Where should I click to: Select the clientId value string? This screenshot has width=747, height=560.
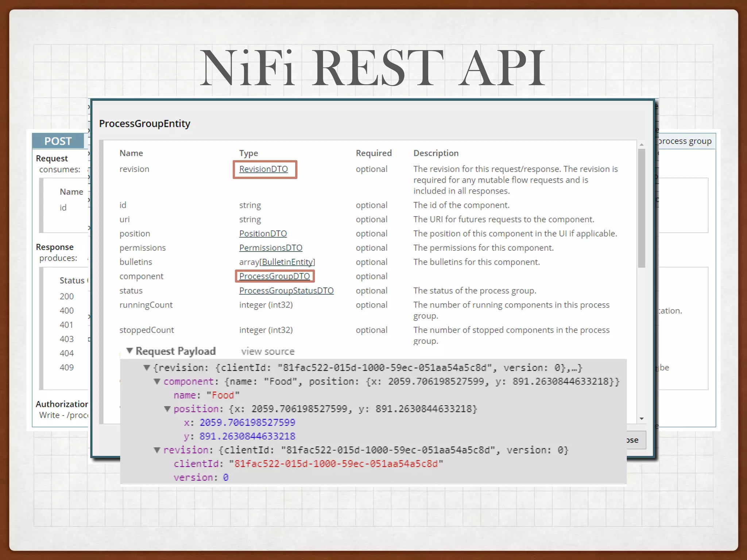336,464
